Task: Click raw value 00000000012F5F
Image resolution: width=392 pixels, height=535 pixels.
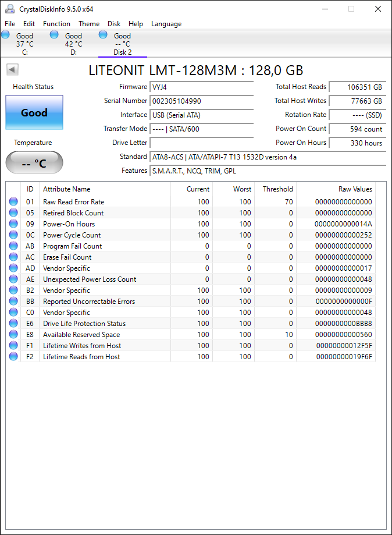Action: [x=344, y=346]
